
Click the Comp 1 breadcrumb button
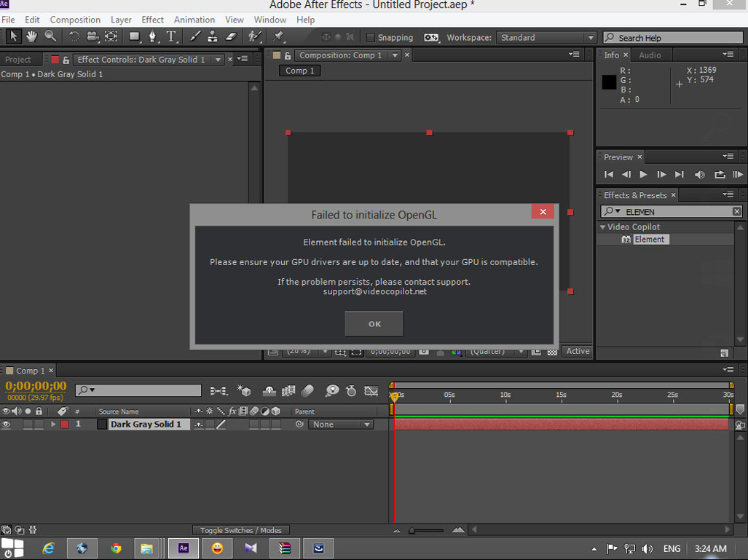click(299, 71)
